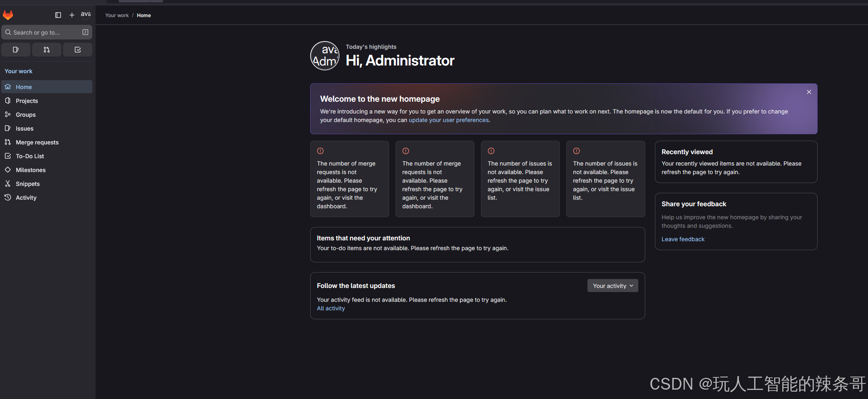The image size is (868, 399).
Task: Click the Milestones diamond icon
Action: coord(8,170)
